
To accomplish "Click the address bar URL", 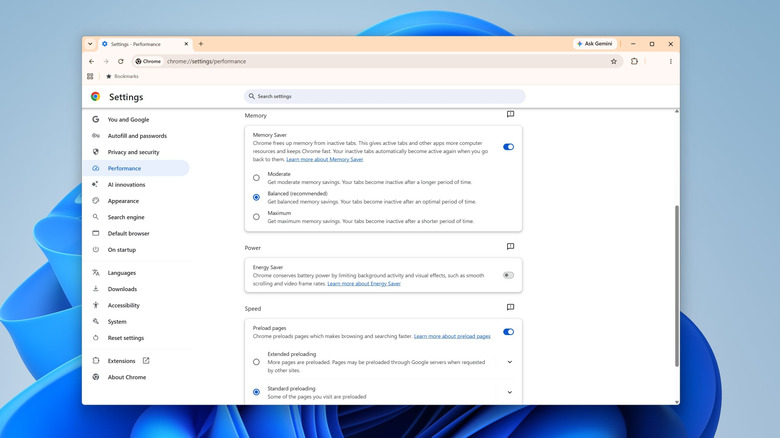I will click(x=206, y=61).
